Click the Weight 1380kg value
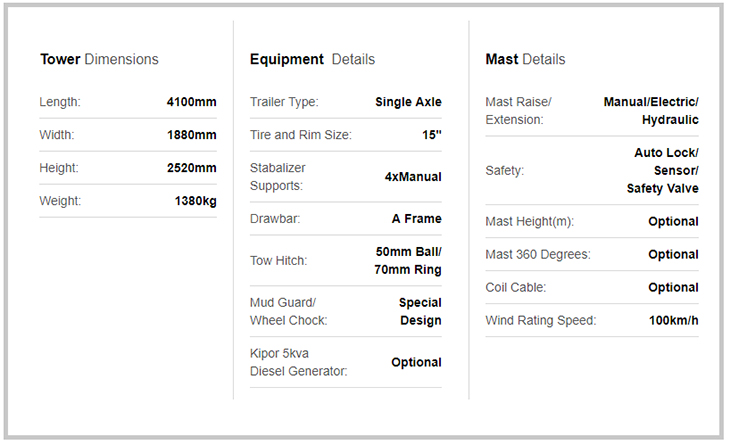The image size is (730, 445). (195, 201)
